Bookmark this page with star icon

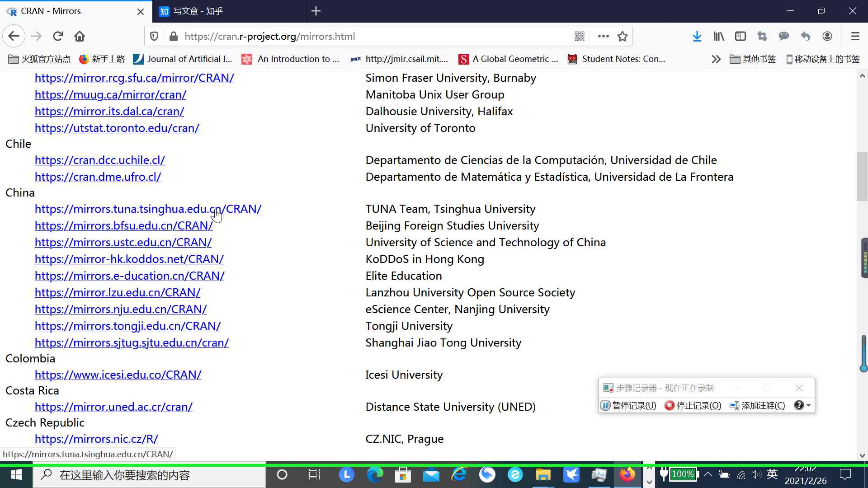623,36
